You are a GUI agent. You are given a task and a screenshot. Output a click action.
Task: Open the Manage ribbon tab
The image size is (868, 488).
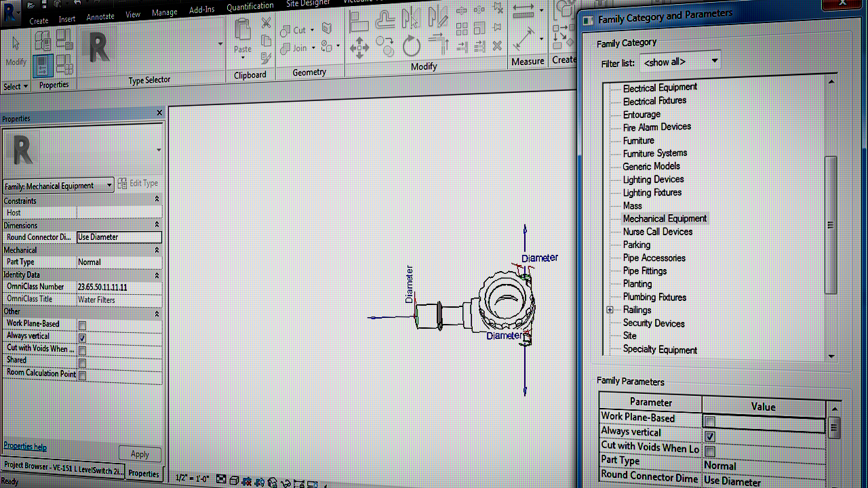click(x=164, y=12)
